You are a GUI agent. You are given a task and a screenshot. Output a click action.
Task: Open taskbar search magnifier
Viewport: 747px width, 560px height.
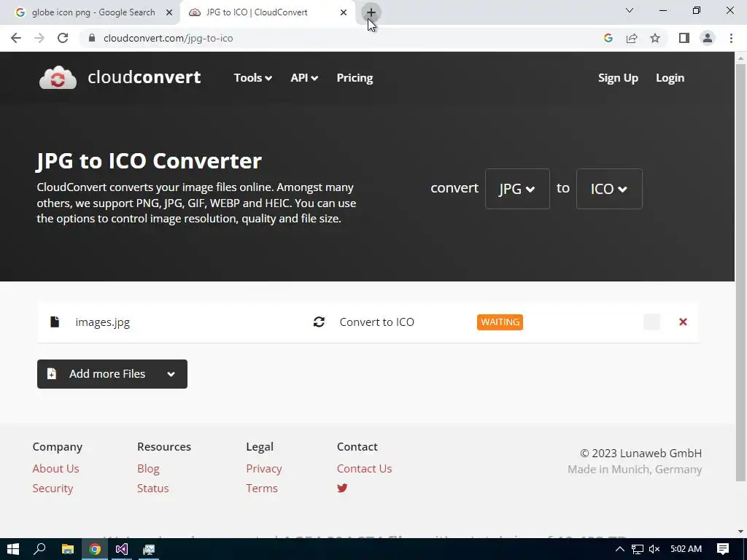click(x=39, y=549)
